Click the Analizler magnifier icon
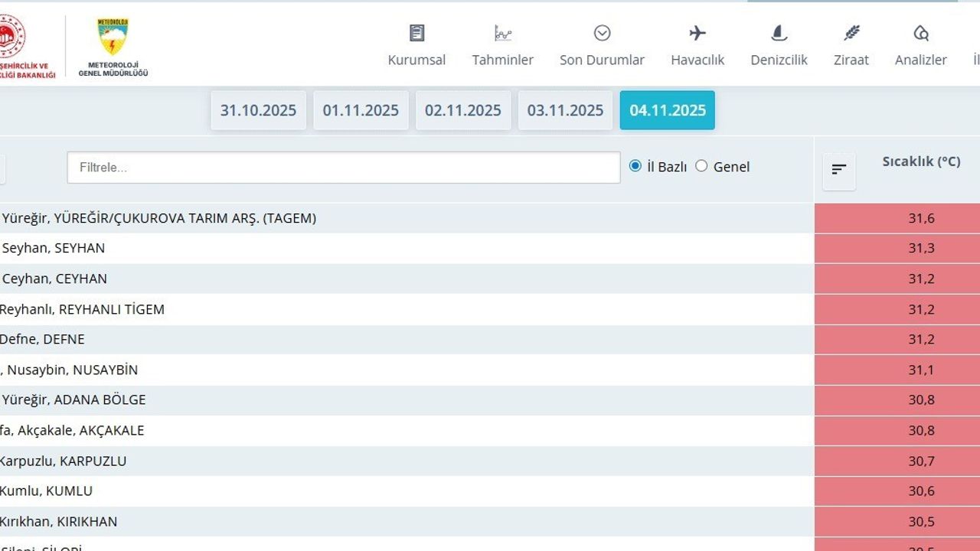Viewport: 980px width, 551px height. coord(920,33)
